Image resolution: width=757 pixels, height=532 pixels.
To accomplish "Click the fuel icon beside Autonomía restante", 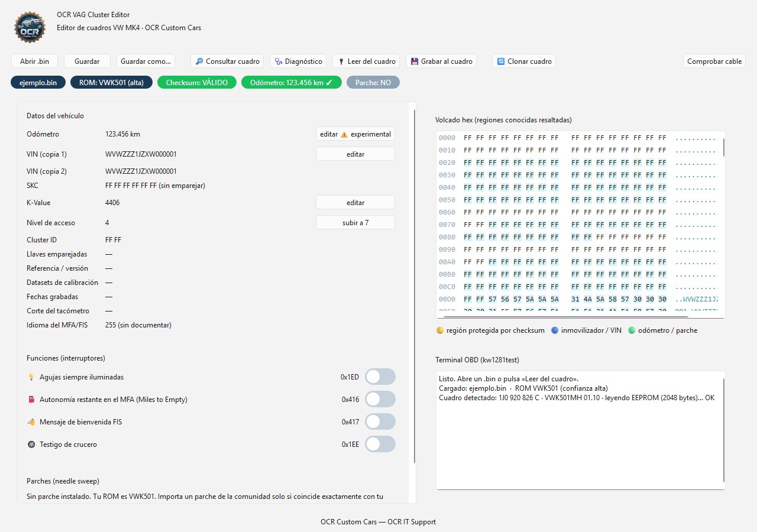I will click(31, 399).
